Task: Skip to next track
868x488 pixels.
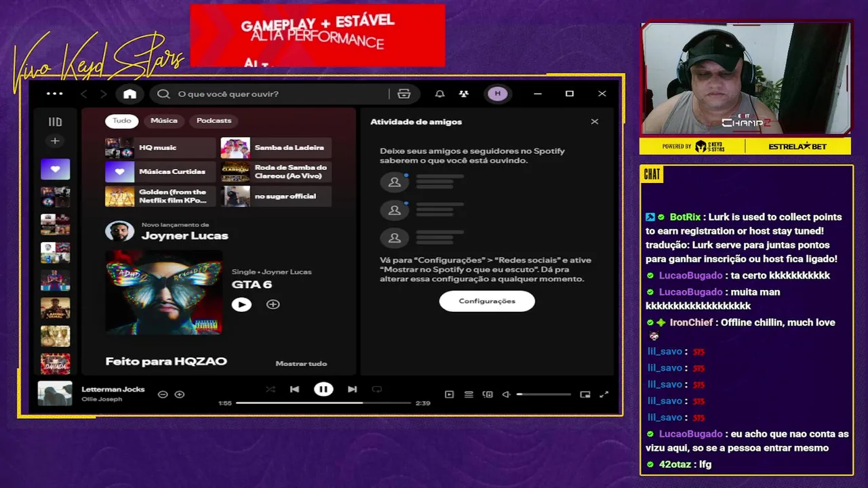Action: click(x=352, y=389)
